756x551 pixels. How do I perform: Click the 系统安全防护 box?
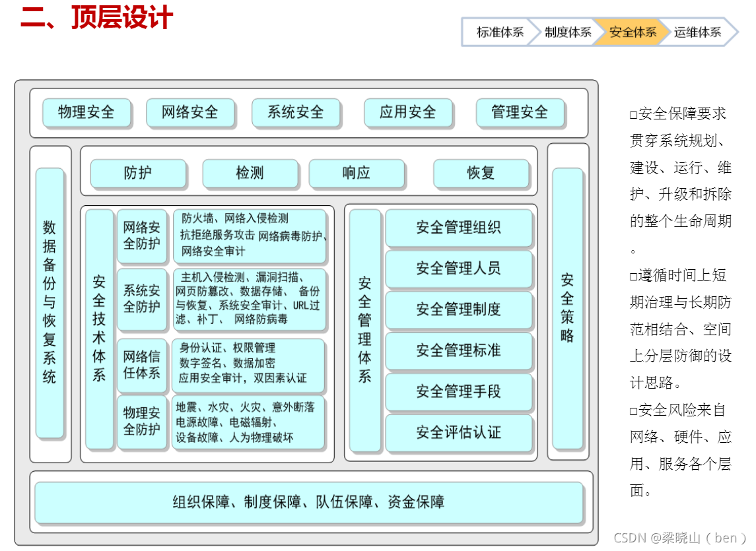point(142,299)
